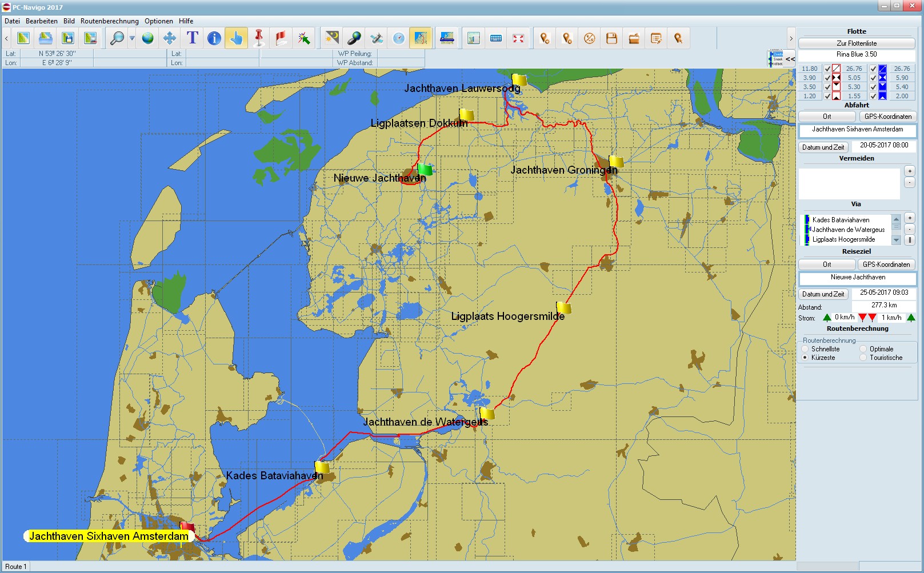924x573 pixels.
Task: Click the orange floppy disk save icon
Action: [x=611, y=38]
